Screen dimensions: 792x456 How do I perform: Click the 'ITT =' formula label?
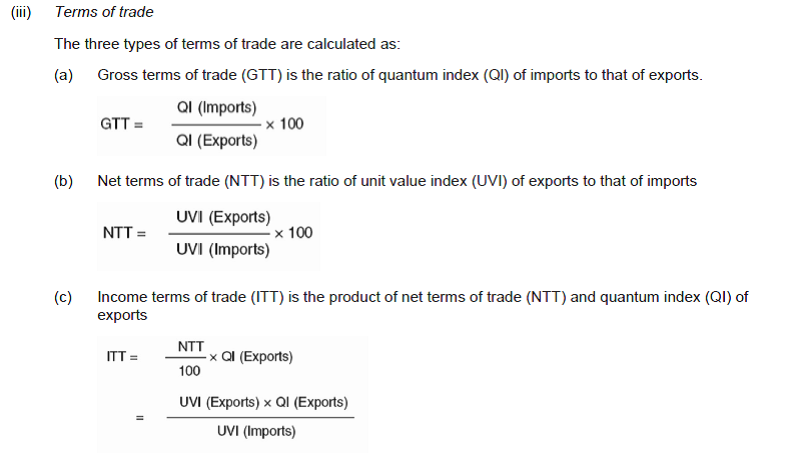click(x=122, y=357)
